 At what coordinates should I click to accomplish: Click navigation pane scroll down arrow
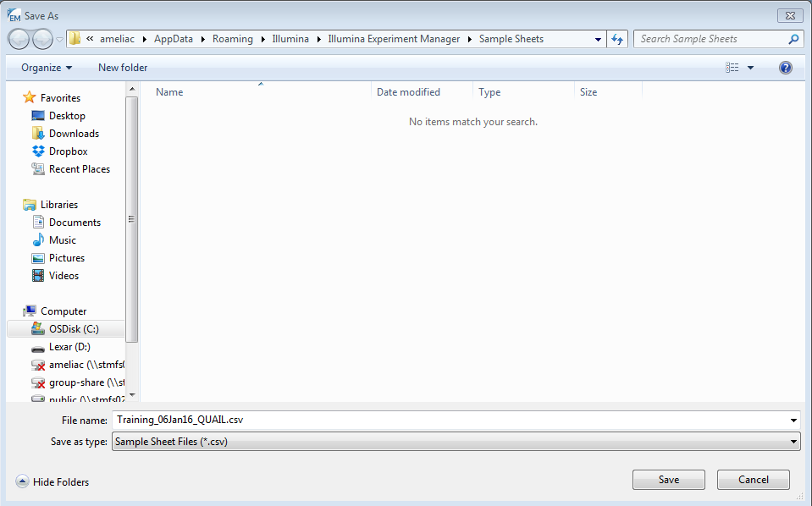point(132,395)
